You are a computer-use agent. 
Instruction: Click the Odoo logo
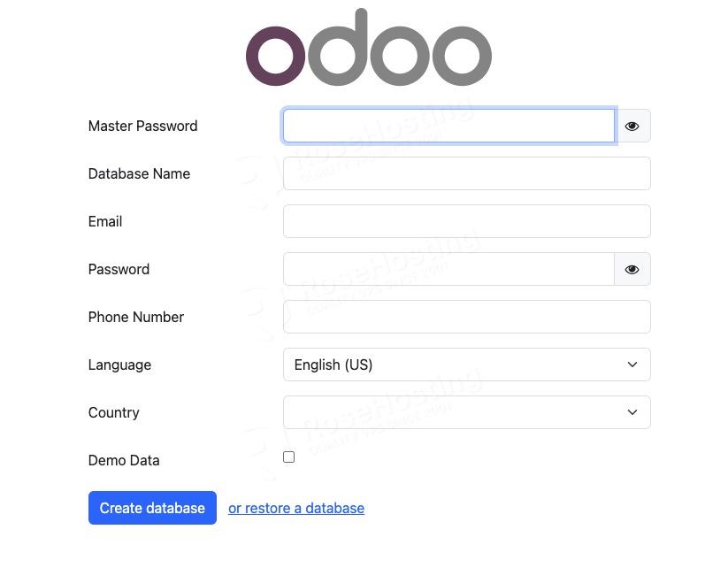click(368, 48)
